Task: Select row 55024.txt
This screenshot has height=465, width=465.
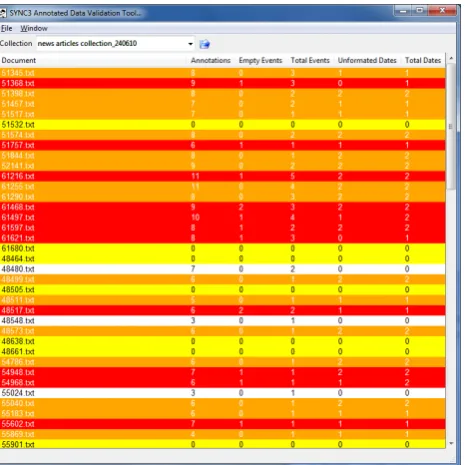Action: (x=223, y=393)
